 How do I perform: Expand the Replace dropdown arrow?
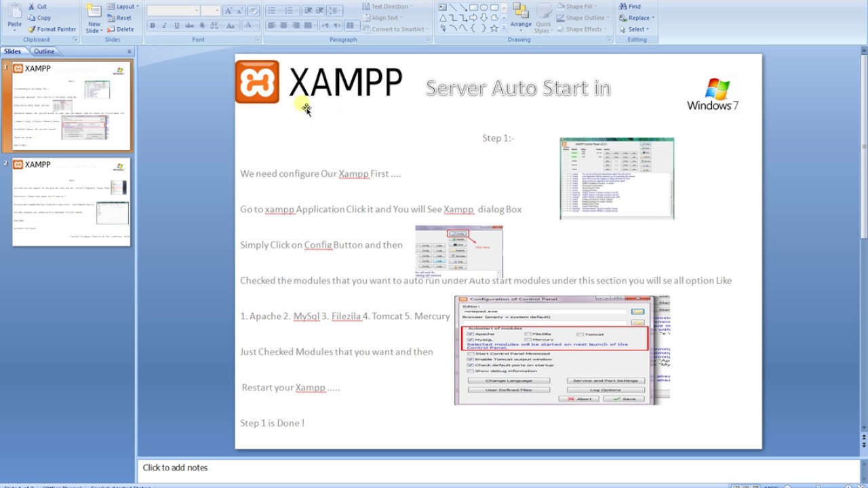point(654,18)
